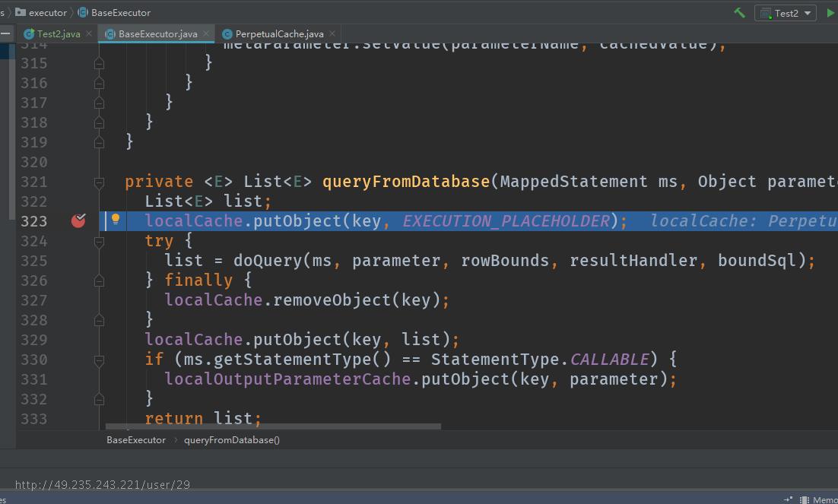
Task: Run the Test2 configuration with green arrow
Action: pyautogui.click(x=831, y=13)
